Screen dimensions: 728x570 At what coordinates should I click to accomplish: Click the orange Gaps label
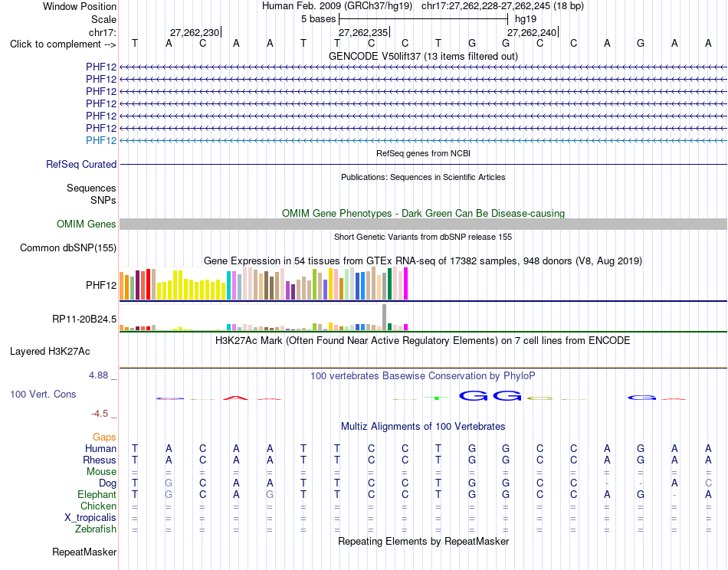click(x=104, y=437)
